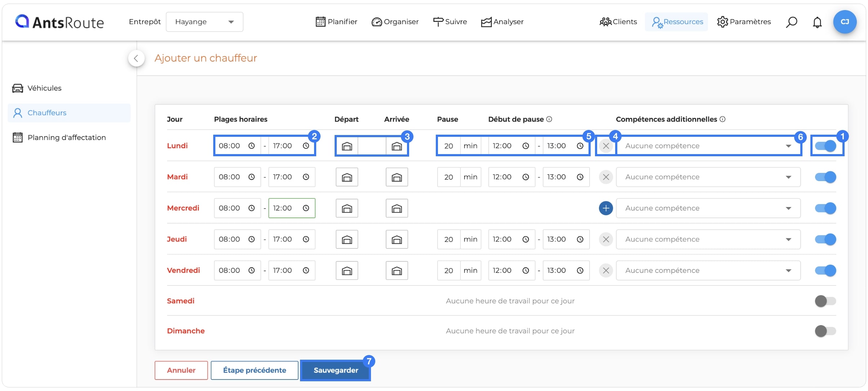Image resolution: width=868 pixels, height=391 pixels.
Task: Show info for Début de pause
Action: pos(549,119)
